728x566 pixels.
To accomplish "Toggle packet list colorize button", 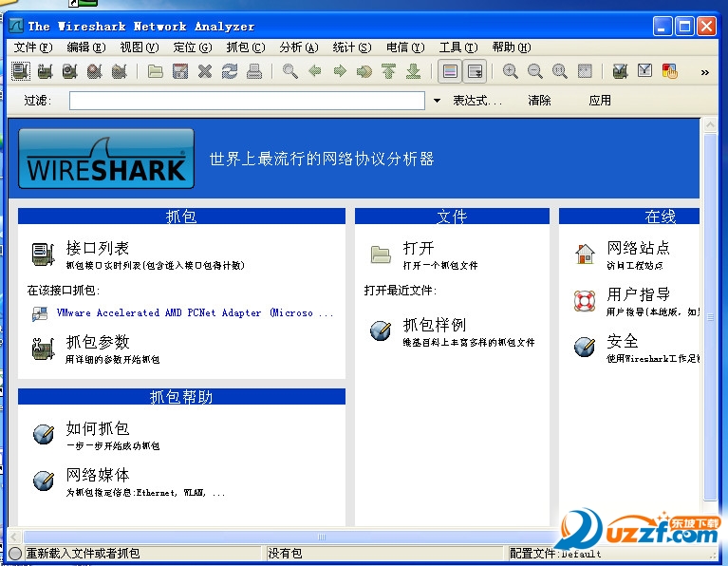I will [450, 71].
